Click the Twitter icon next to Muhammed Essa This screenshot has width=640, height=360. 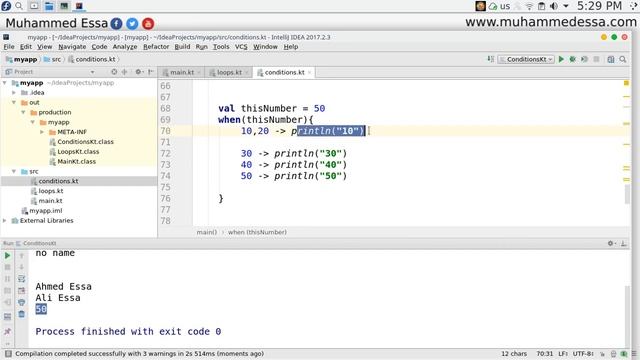(132, 24)
